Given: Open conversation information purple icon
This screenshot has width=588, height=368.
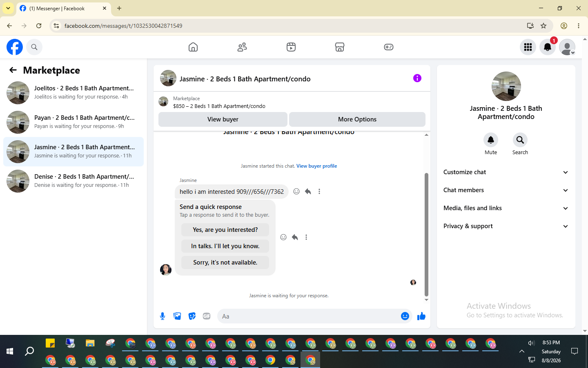Looking at the screenshot, I should point(417,78).
